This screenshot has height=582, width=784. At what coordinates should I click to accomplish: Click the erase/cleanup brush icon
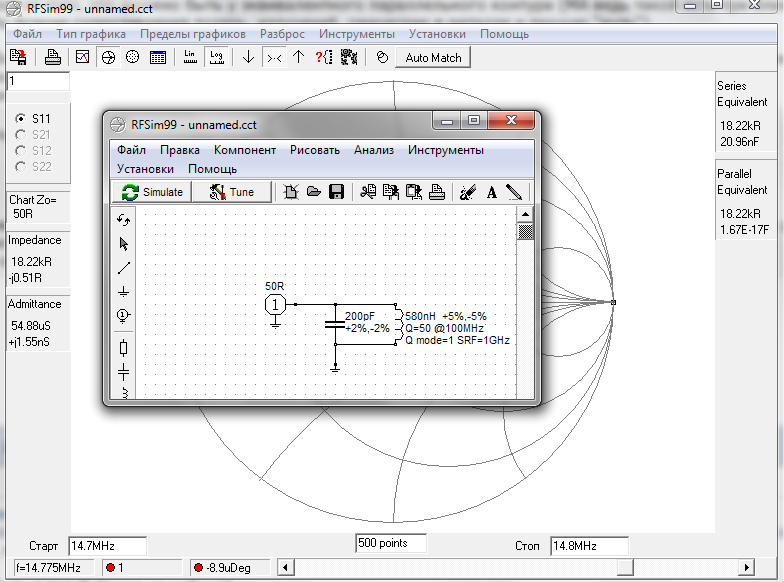click(468, 192)
